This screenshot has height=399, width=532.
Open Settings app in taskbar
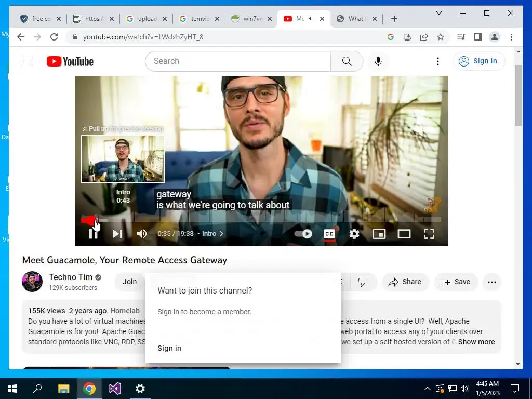pos(140,389)
